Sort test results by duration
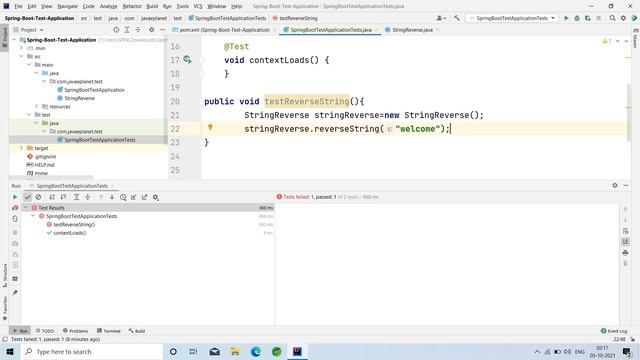The width and height of the screenshot is (640, 360). pos(63,197)
